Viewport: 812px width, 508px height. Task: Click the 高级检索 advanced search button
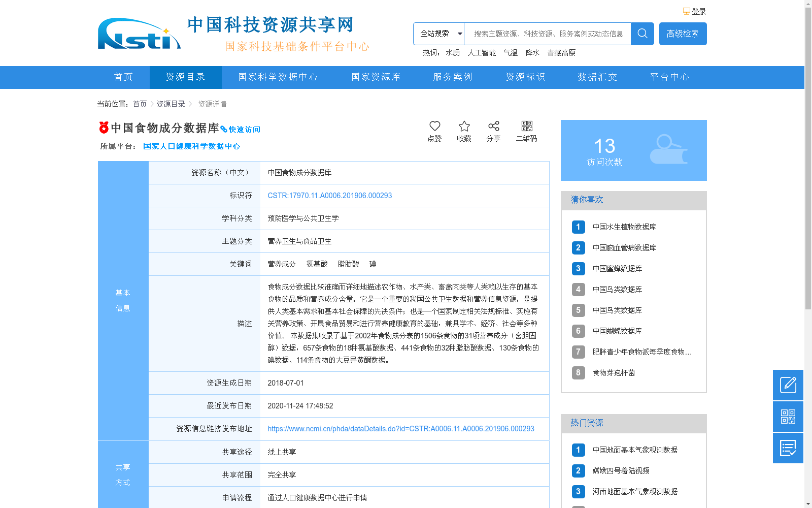point(683,34)
